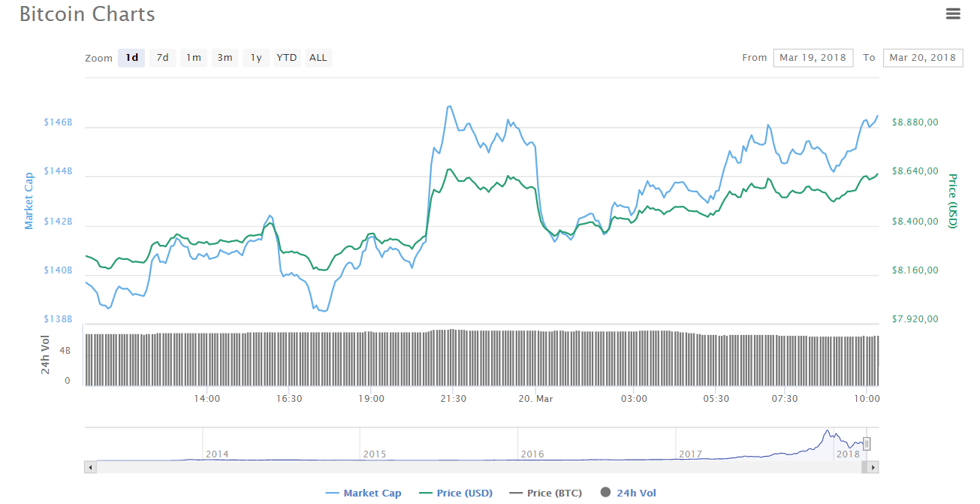Click the $142B market cap axis label
This screenshot has width=980, height=504.
(x=58, y=222)
